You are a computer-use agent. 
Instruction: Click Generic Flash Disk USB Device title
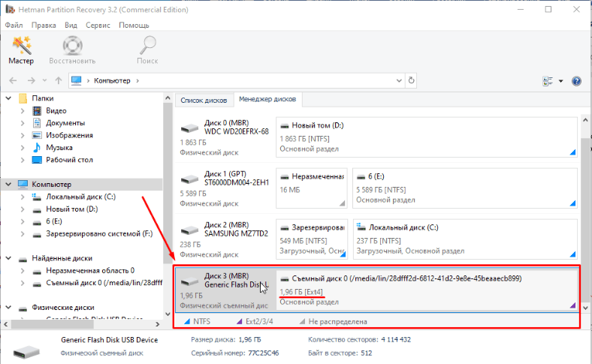tap(110, 340)
